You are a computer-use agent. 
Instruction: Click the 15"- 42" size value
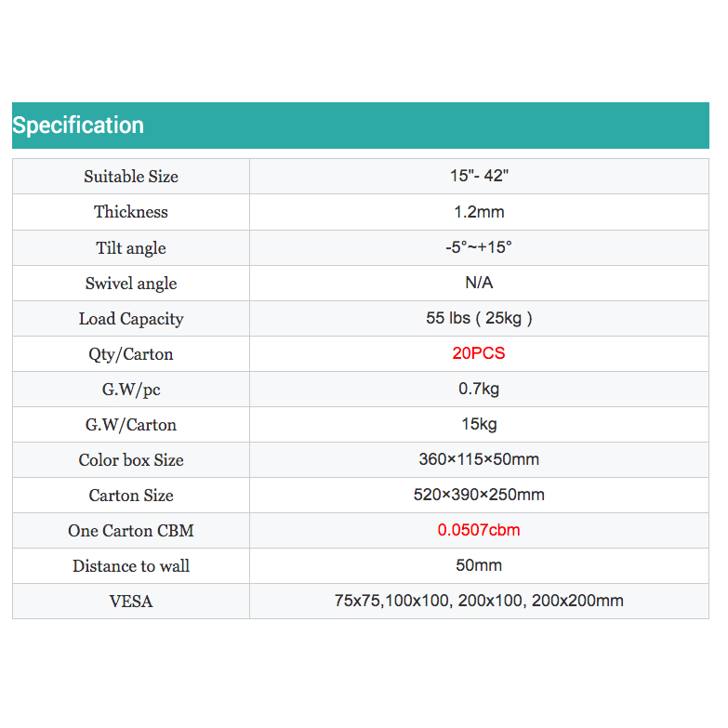[479, 176]
